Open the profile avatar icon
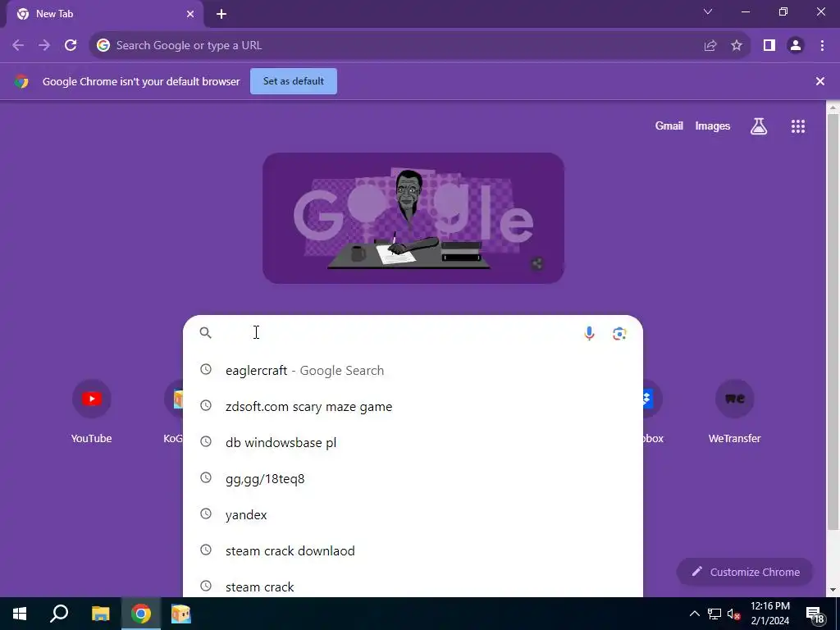Screen dimensions: 840x630 click(796, 46)
